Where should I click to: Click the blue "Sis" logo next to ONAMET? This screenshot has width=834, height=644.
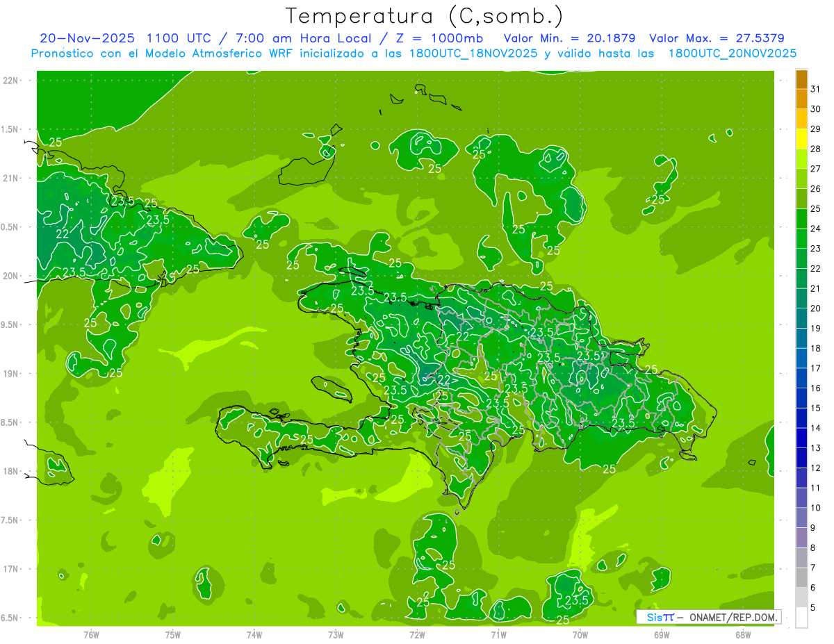tap(655, 617)
